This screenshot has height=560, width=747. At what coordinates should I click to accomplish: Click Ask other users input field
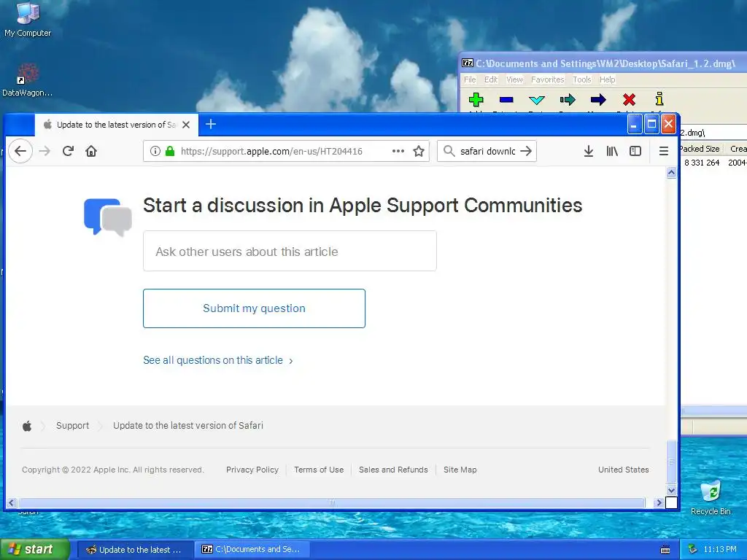pyautogui.click(x=290, y=251)
